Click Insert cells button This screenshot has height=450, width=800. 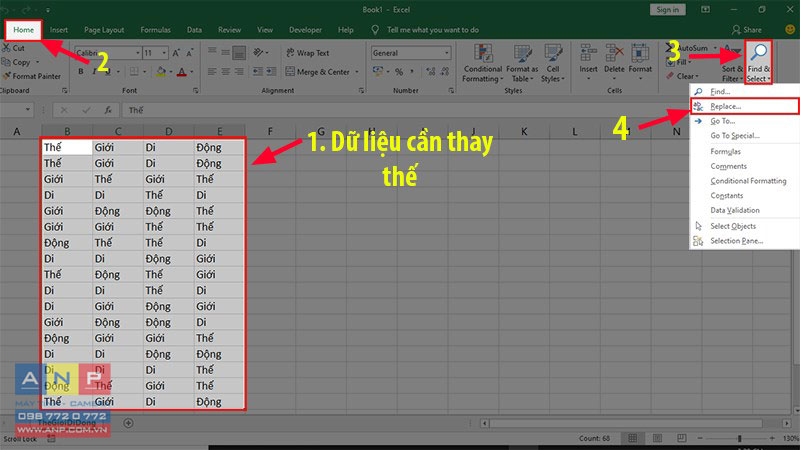point(588,63)
